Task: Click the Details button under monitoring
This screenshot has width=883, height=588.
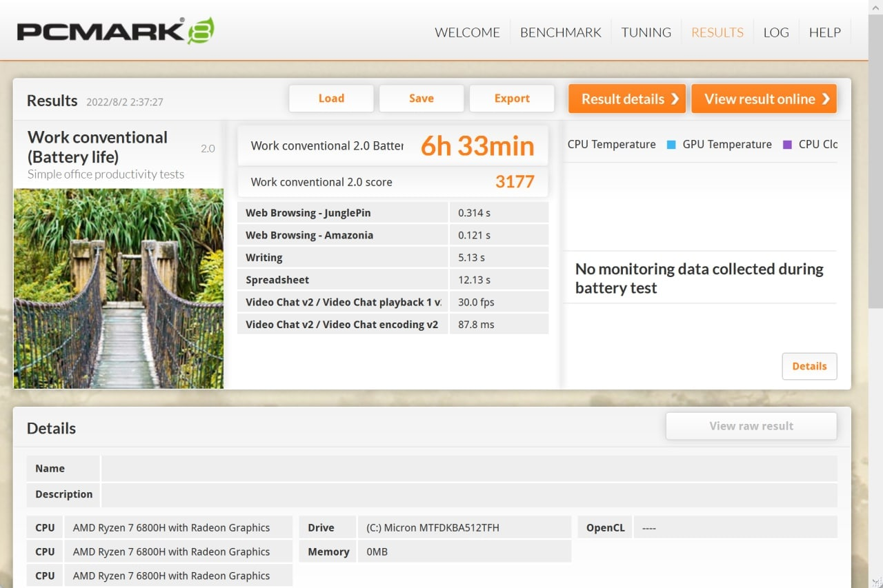Action: (x=809, y=366)
